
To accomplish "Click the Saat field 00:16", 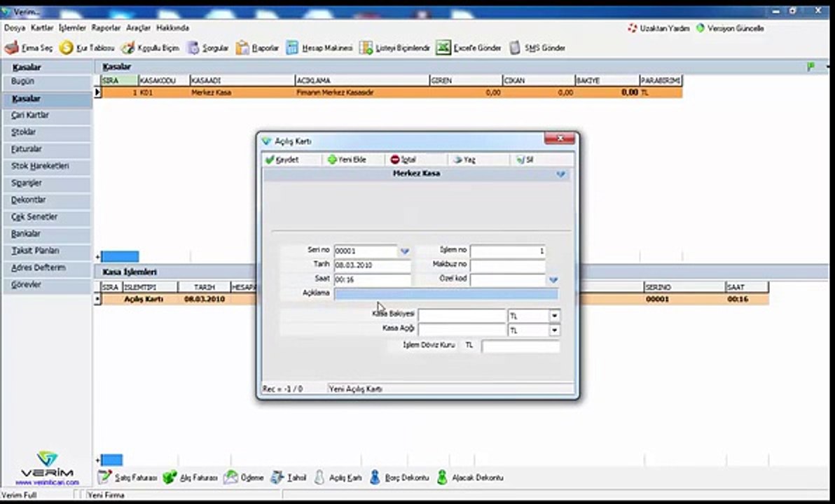I will [372, 279].
